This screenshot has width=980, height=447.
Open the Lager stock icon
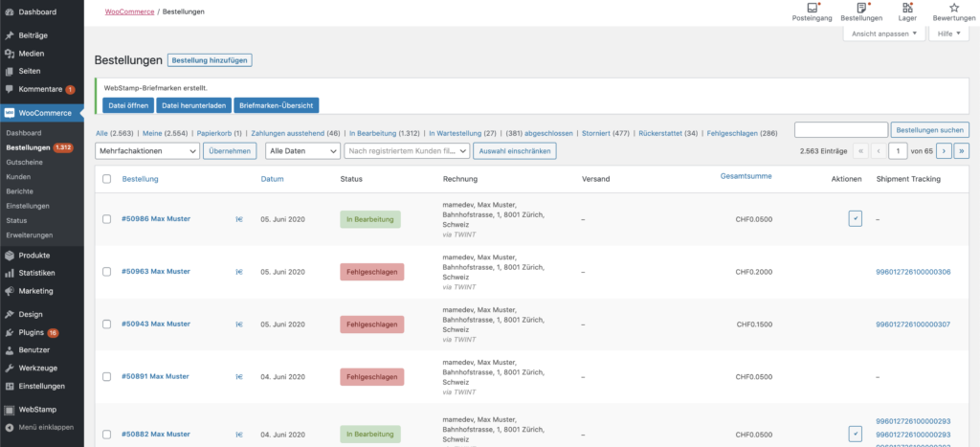coord(907,8)
